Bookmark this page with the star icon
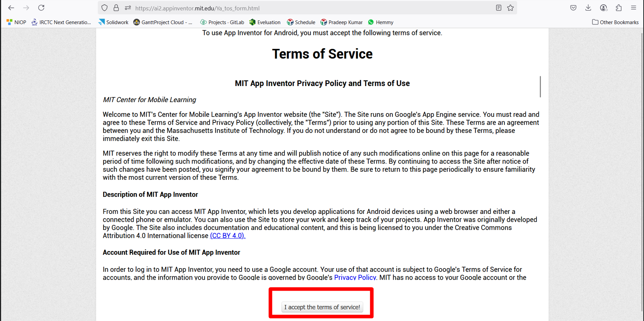This screenshot has width=644, height=321. pos(510,8)
